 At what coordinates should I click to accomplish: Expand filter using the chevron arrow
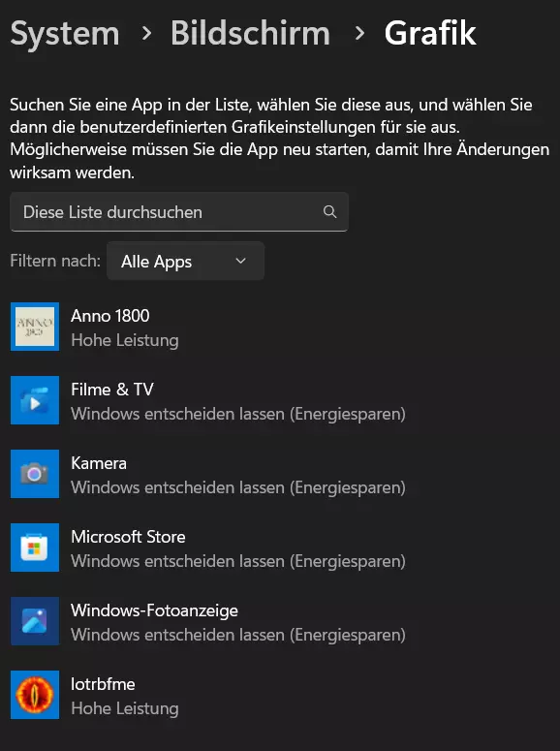pyautogui.click(x=240, y=261)
